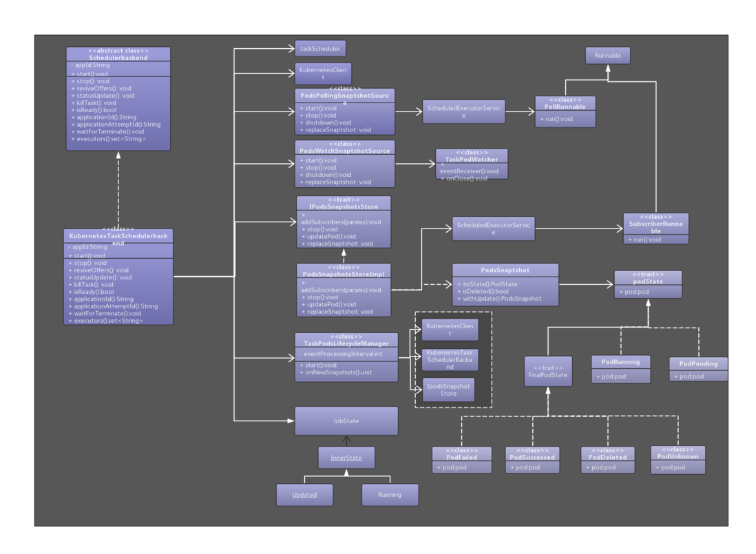Click '+ pod:pod' in PodFailed

point(452,467)
